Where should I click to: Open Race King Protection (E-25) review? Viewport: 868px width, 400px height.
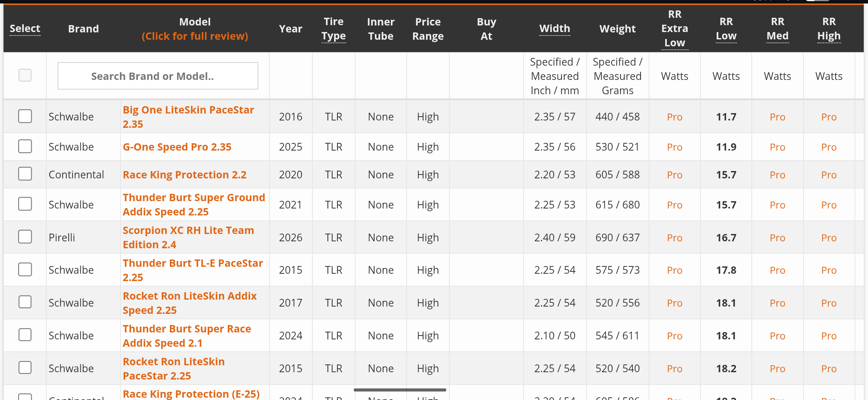coord(191,394)
